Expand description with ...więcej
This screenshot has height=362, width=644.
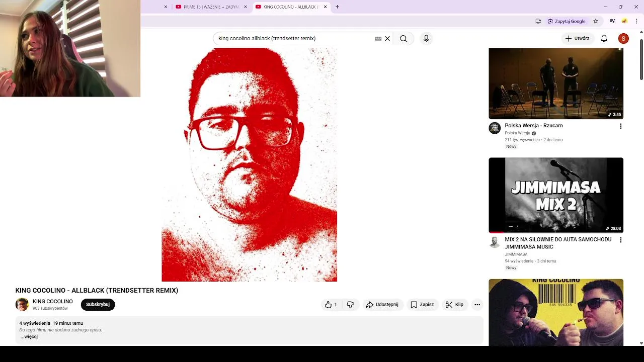click(x=29, y=337)
